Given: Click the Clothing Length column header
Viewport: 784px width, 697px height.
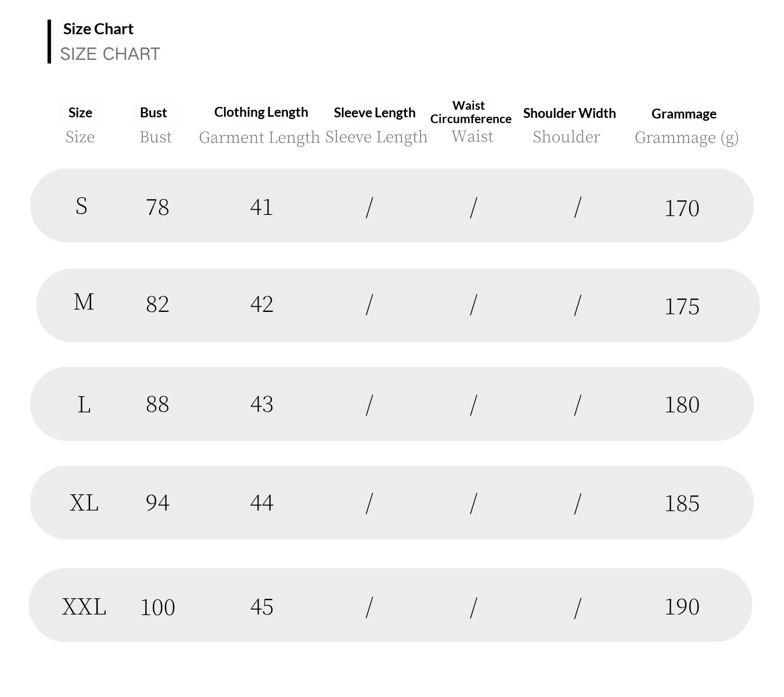Looking at the screenshot, I should click(261, 112).
